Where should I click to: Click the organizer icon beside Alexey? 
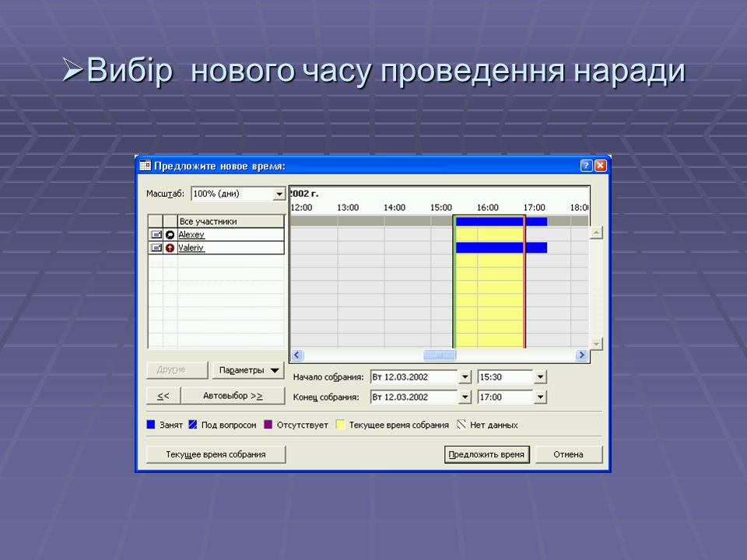tap(170, 234)
